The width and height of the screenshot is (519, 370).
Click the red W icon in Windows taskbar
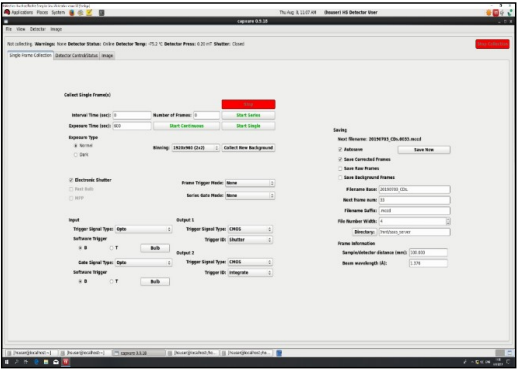pyautogui.click(x=66, y=362)
